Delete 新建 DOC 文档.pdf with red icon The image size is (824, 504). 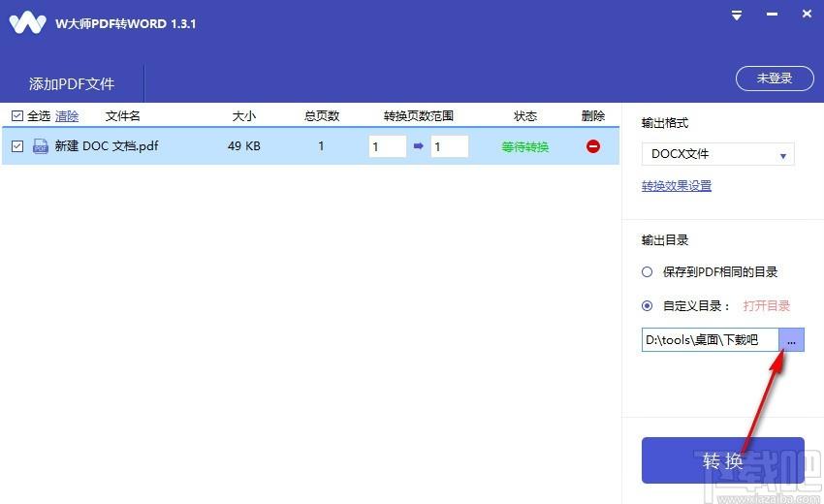(592, 146)
